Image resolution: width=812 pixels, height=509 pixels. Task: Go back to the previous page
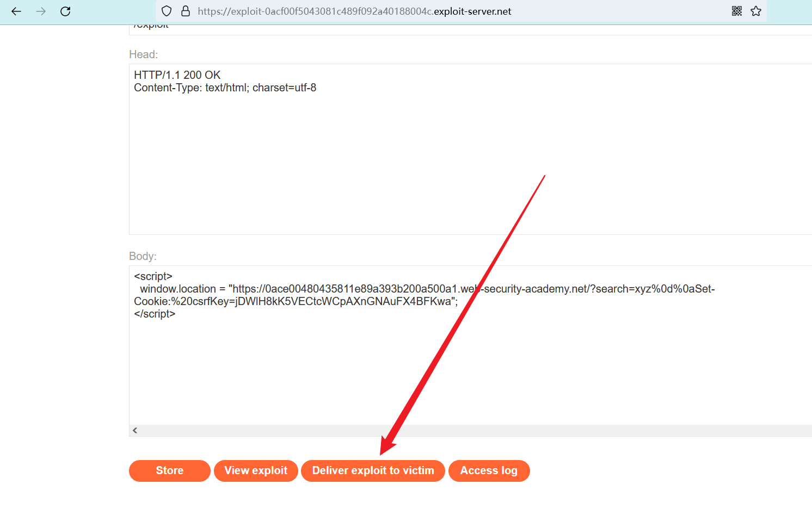click(x=16, y=11)
